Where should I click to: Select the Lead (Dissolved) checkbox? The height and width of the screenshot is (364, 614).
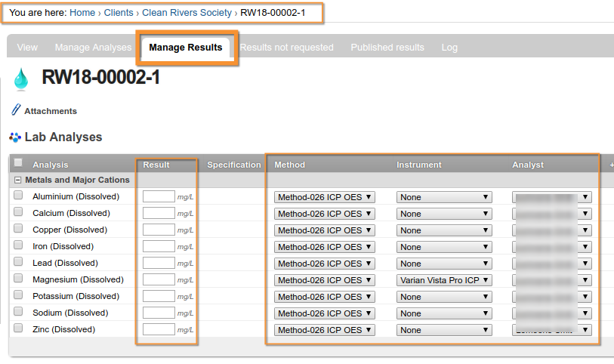[18, 262]
